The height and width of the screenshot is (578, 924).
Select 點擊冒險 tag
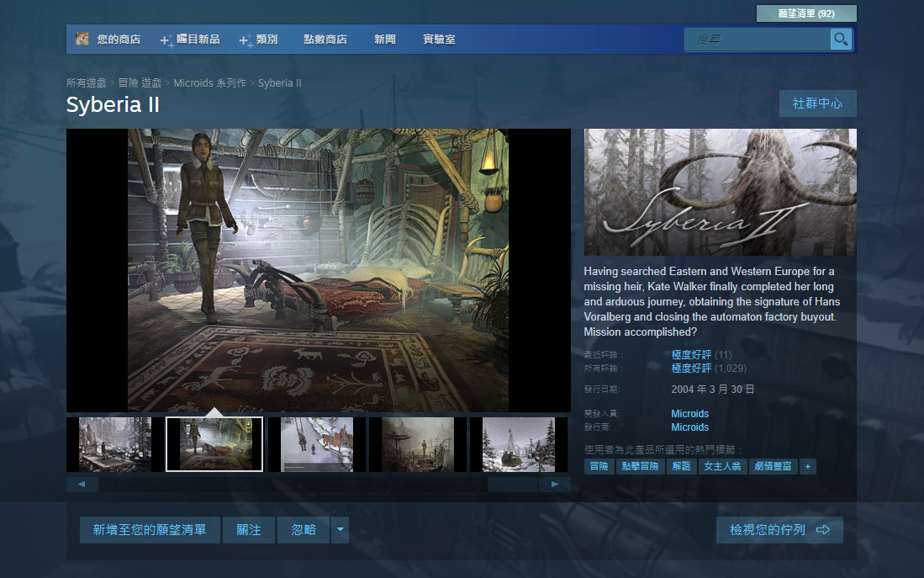tap(640, 467)
